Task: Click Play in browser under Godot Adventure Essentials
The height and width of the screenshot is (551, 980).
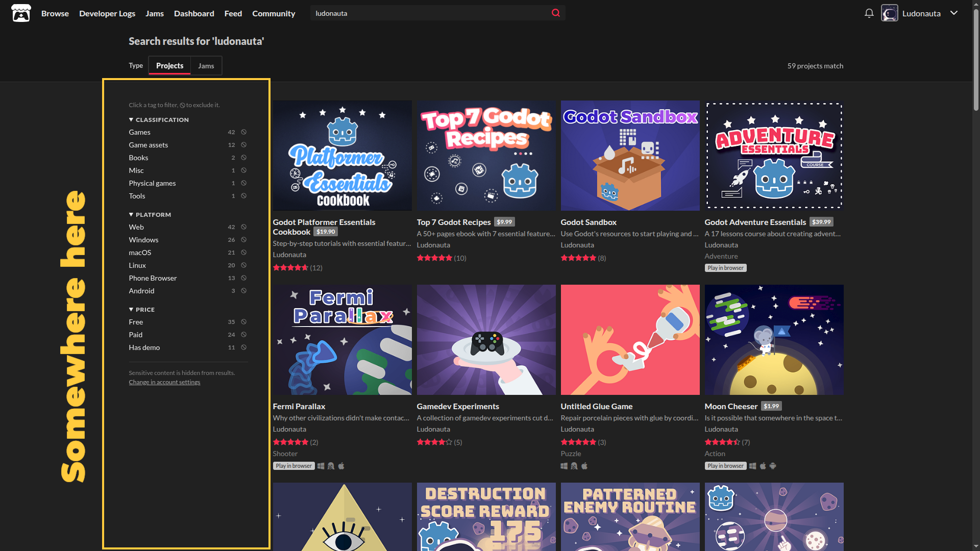Action: coord(725,268)
